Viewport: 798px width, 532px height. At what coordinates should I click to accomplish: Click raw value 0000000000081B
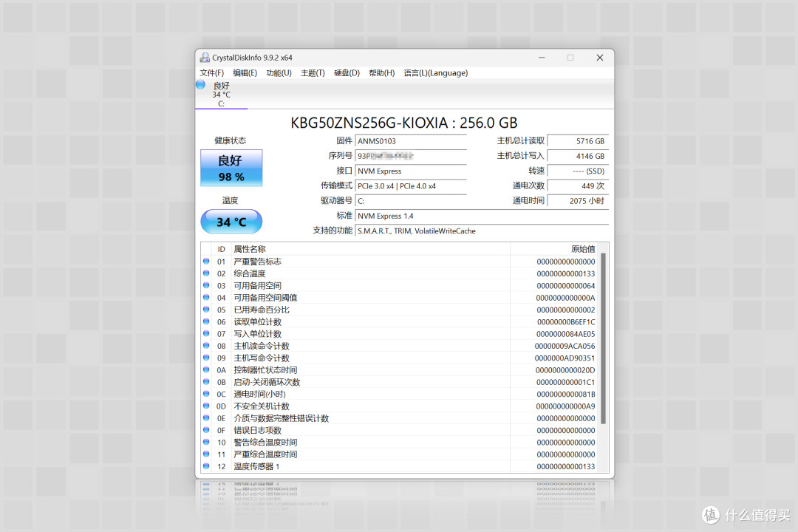pyautogui.click(x=565, y=394)
